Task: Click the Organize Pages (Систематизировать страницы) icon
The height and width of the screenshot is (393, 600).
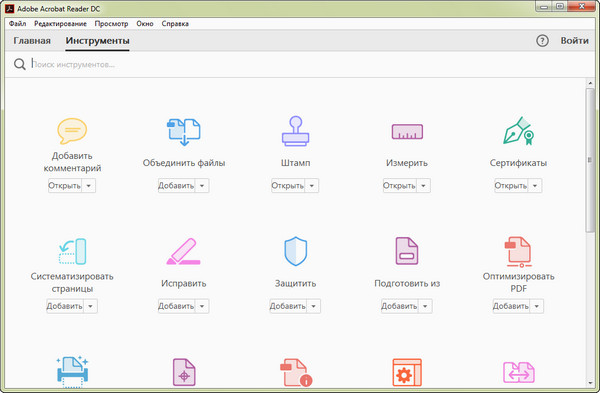Action: pos(72,251)
